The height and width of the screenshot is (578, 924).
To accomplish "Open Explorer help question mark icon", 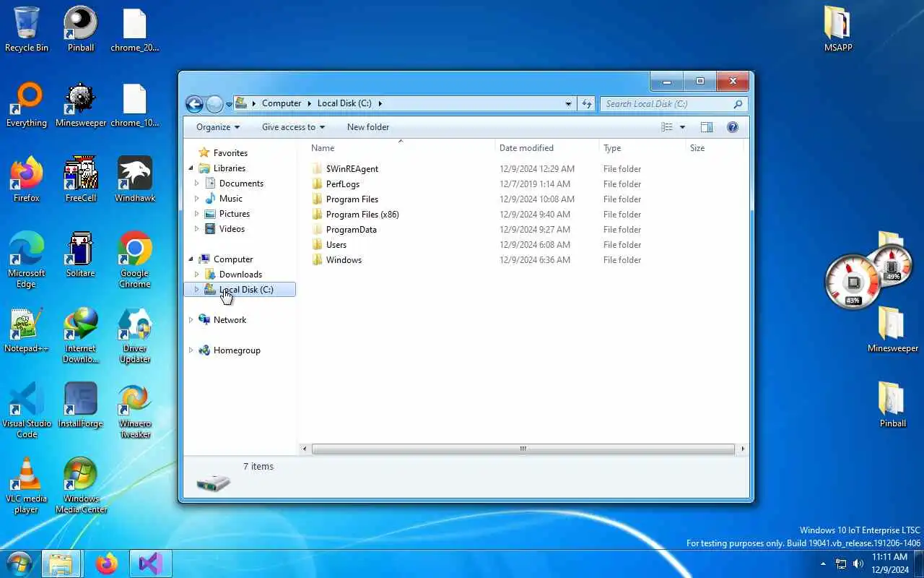I will tap(733, 127).
